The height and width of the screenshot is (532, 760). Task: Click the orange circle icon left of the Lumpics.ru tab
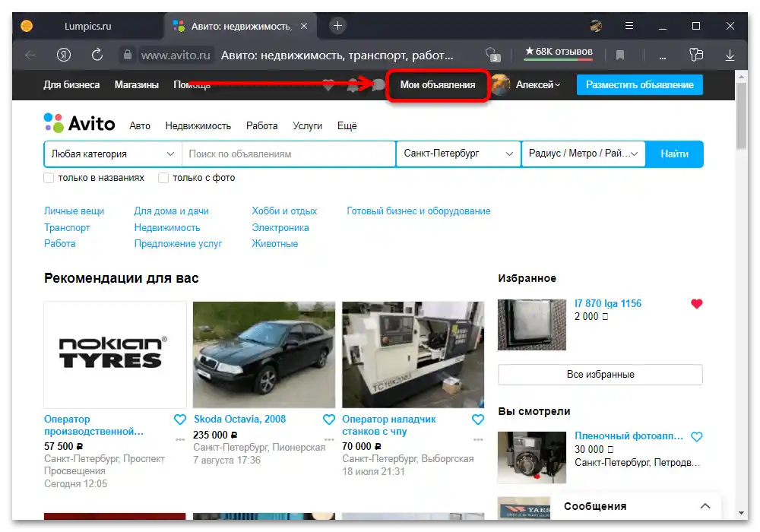(27, 26)
